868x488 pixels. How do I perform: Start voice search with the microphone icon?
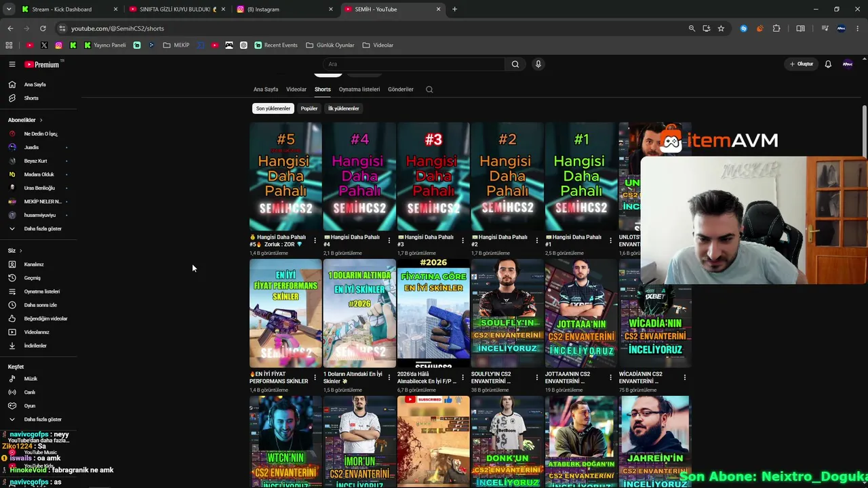click(x=538, y=64)
